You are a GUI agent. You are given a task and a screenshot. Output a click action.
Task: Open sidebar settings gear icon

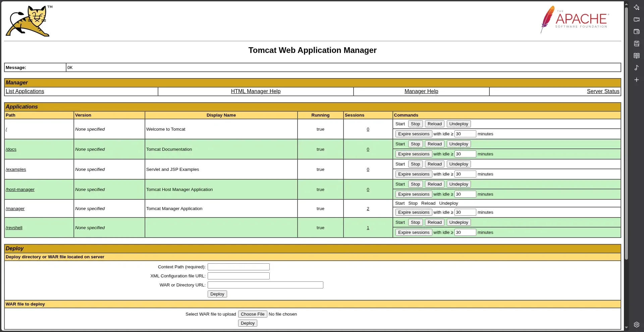pyautogui.click(x=636, y=325)
